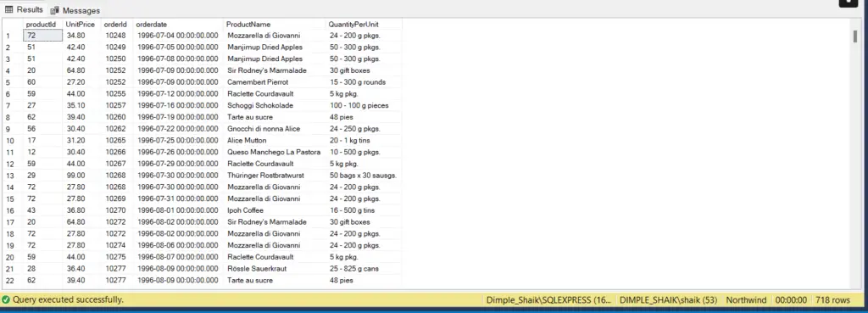Click orderId cell 10275
The height and width of the screenshot is (313, 868).
[116, 257]
